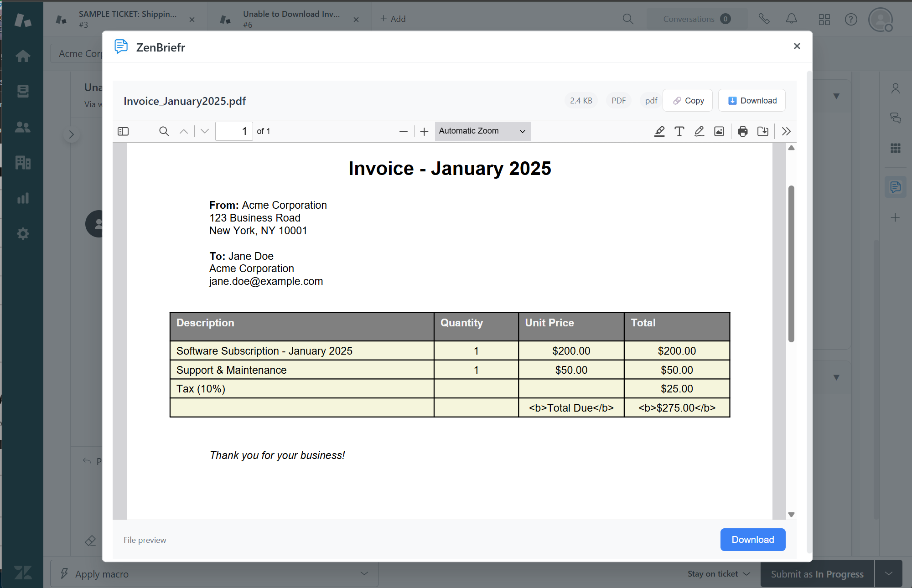Screen dimensions: 912x588
Task: Go to the Zendesk home dashboard
Action: (x=22, y=56)
